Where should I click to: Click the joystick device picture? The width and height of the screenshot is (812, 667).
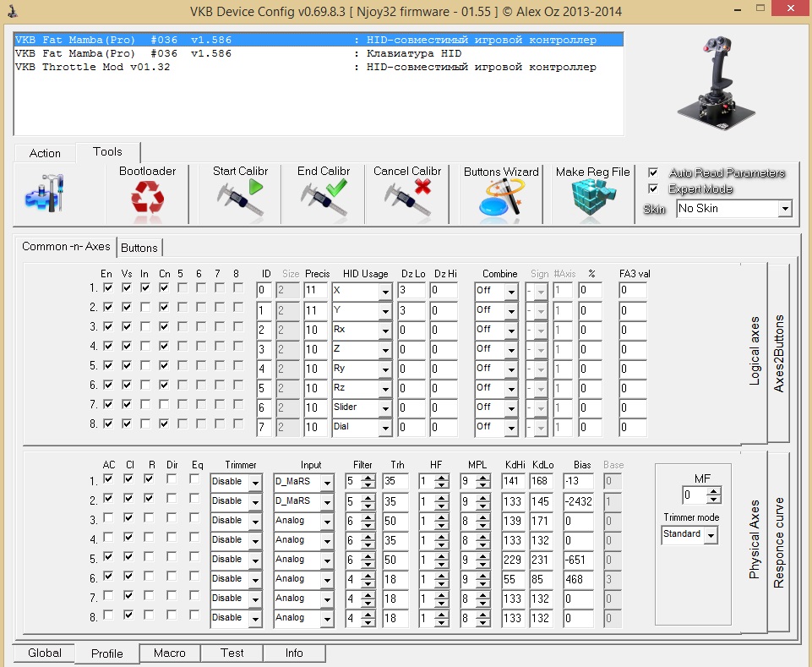coord(717,83)
